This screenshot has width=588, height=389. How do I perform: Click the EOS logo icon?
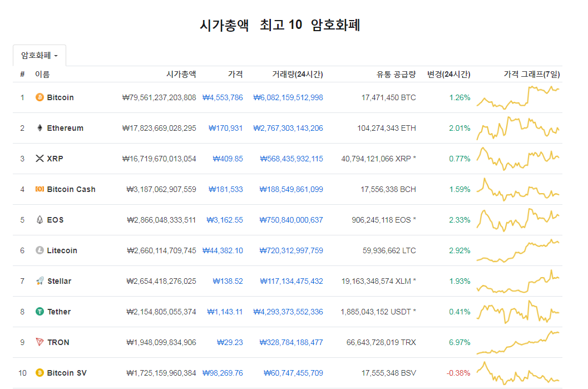pyautogui.click(x=39, y=220)
